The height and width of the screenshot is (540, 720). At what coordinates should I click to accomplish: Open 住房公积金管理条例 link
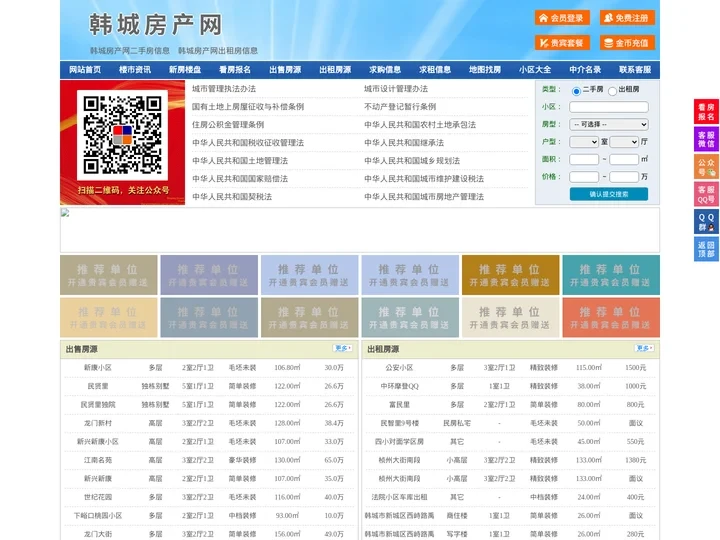(228, 124)
